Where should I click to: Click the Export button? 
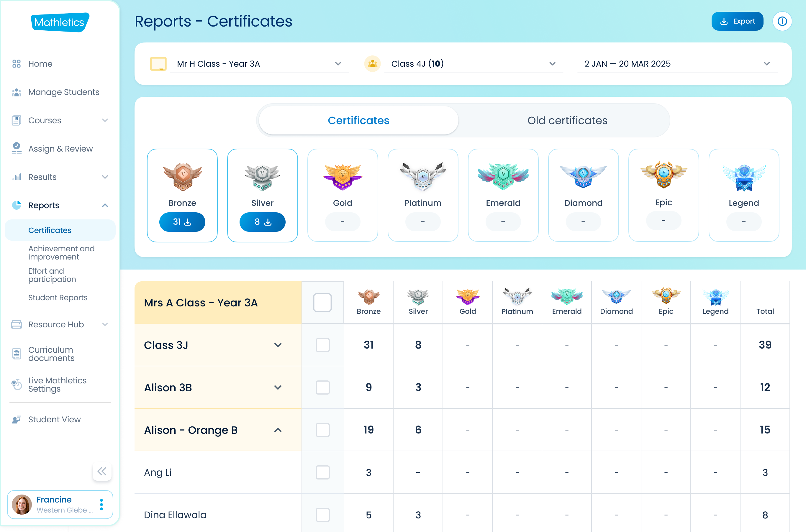click(x=737, y=21)
